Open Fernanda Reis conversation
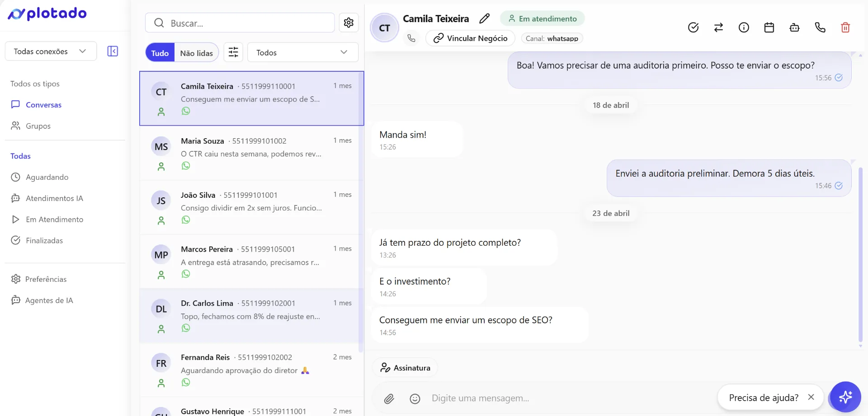The height and width of the screenshot is (416, 868). (251, 370)
